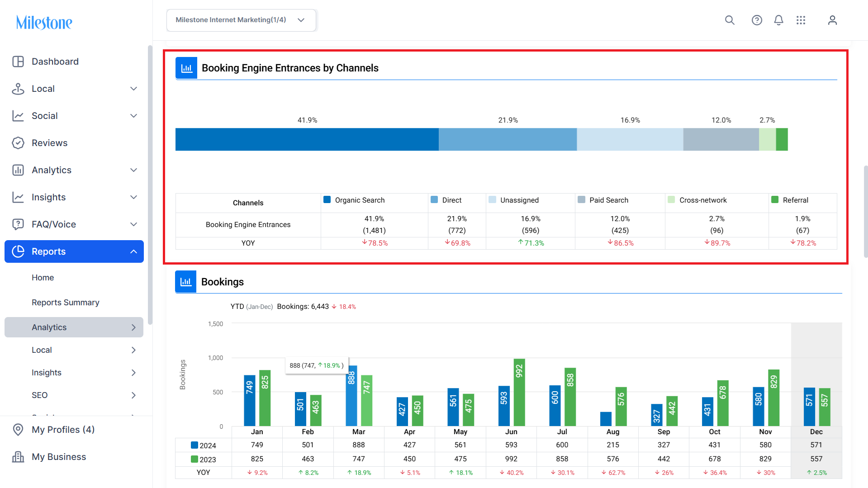Open the apps grid icon
Screen dimensions: 868x488
point(801,20)
